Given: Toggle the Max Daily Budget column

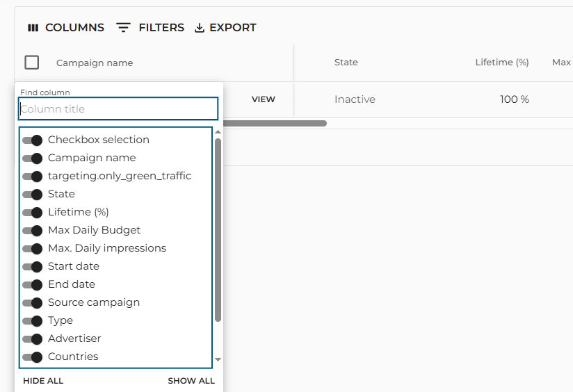Looking at the screenshot, I should (x=33, y=231).
